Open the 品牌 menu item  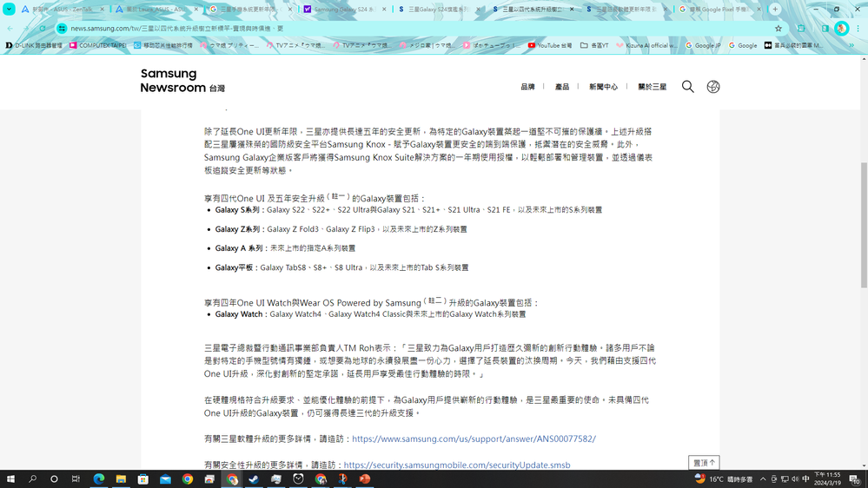point(527,87)
